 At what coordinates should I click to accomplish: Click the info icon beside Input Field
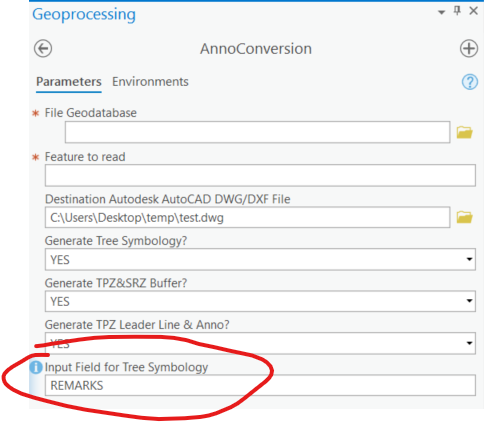36,367
